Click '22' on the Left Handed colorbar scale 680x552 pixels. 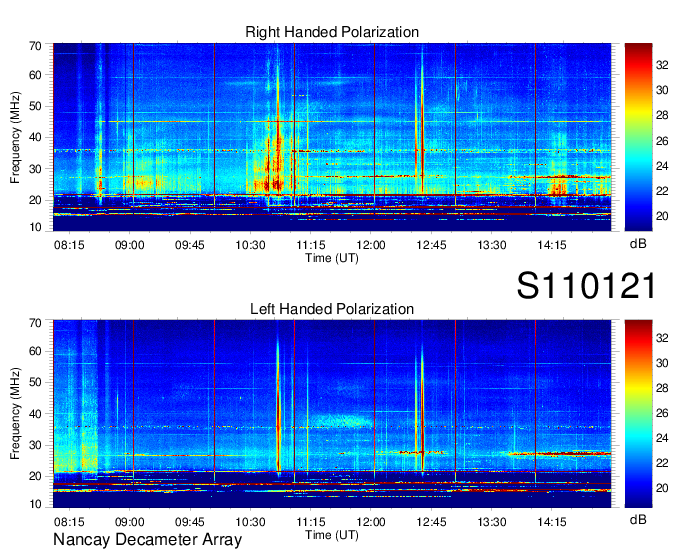(x=662, y=463)
